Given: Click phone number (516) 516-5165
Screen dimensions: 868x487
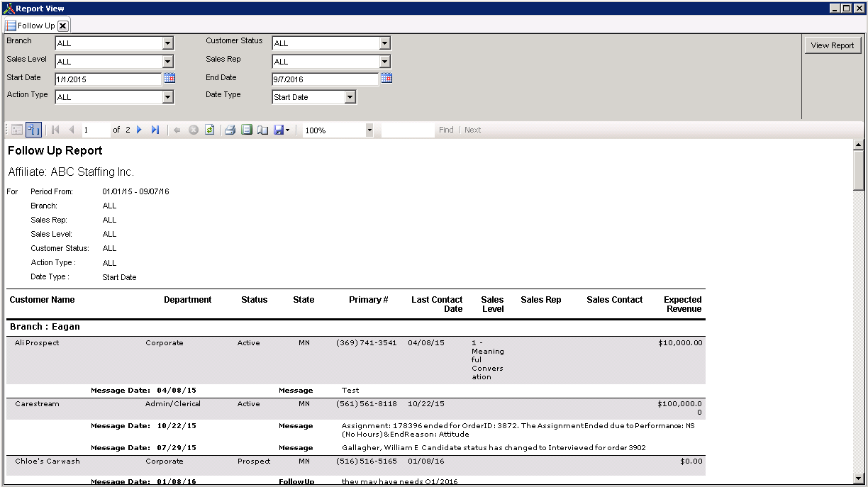Looking at the screenshot, I should point(367,461).
